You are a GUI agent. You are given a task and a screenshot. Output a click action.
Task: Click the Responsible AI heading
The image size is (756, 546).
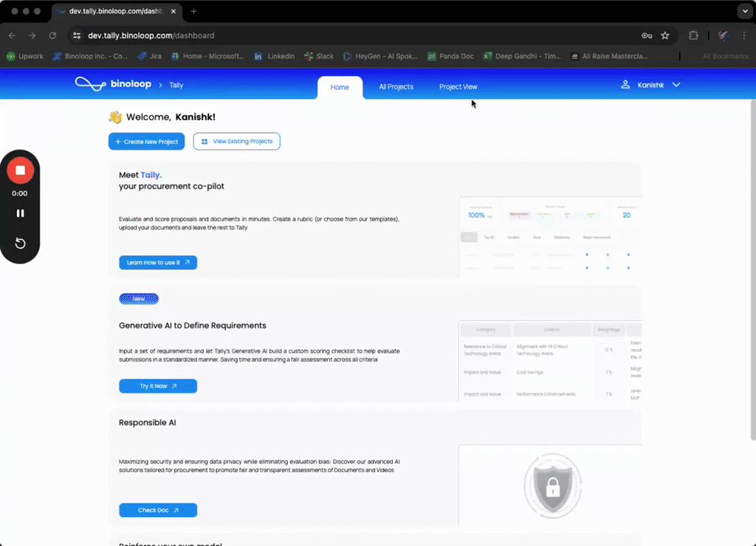tap(147, 422)
